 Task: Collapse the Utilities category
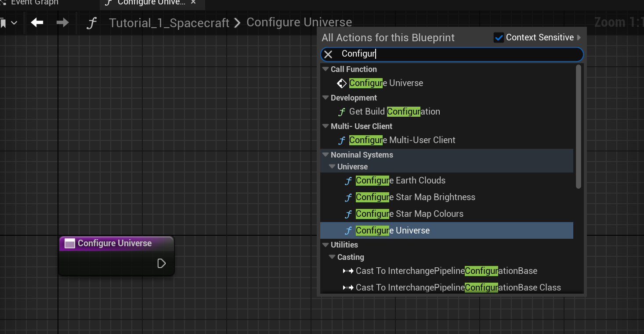tap(326, 245)
